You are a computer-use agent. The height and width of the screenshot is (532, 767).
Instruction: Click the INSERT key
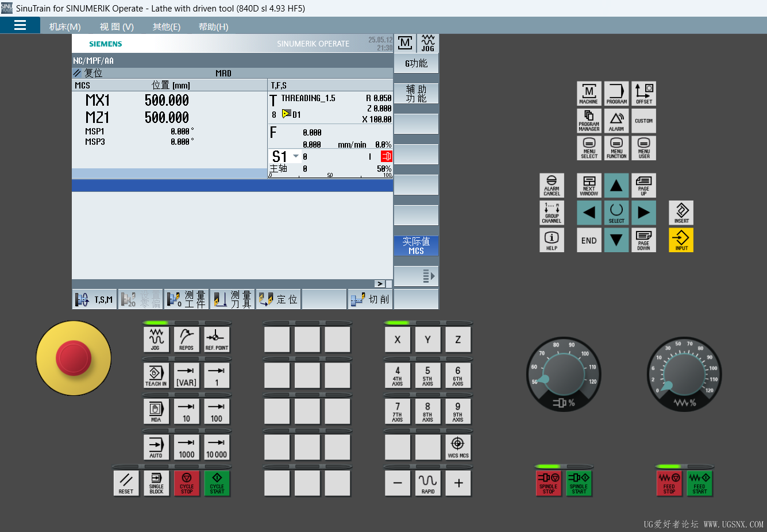coord(681,213)
